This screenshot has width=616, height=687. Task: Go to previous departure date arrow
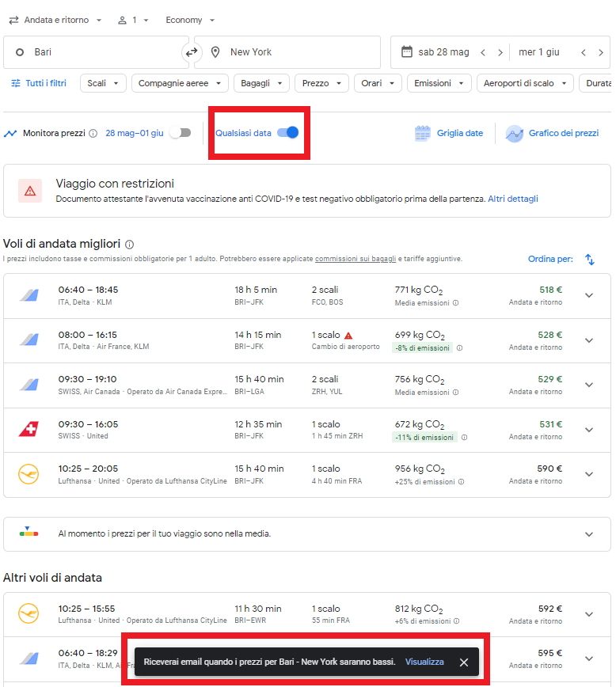(483, 52)
